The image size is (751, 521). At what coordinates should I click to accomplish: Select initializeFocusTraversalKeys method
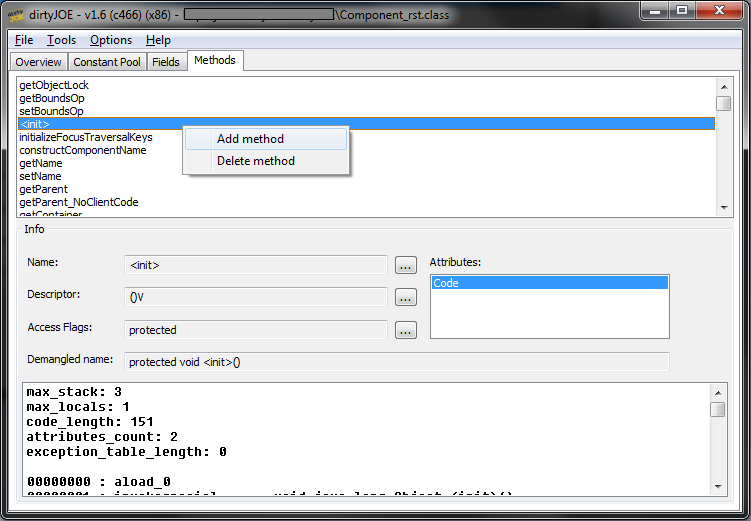pos(86,137)
